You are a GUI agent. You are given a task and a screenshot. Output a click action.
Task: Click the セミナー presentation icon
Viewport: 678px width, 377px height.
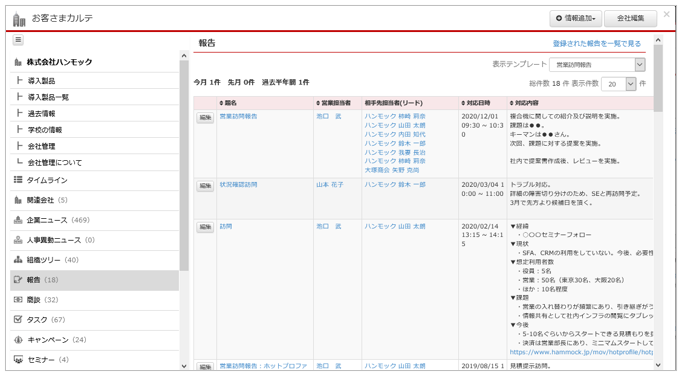[x=18, y=359]
